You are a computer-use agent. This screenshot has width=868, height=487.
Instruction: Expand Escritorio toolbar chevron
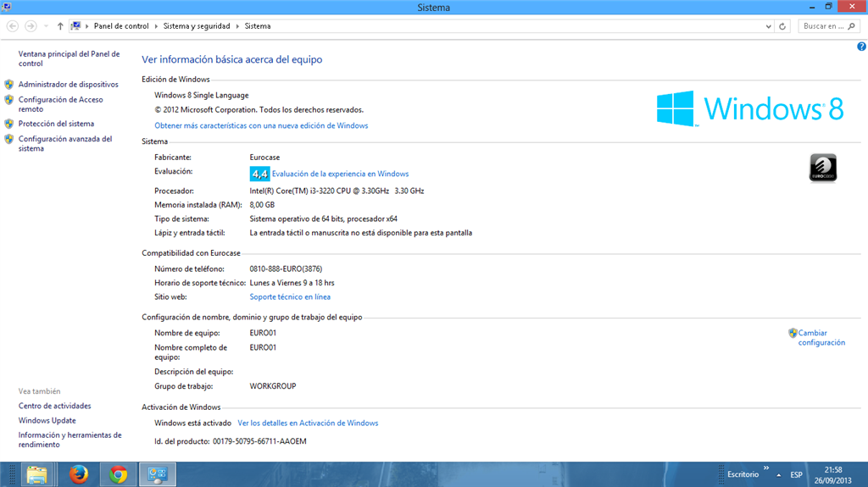[766, 468]
